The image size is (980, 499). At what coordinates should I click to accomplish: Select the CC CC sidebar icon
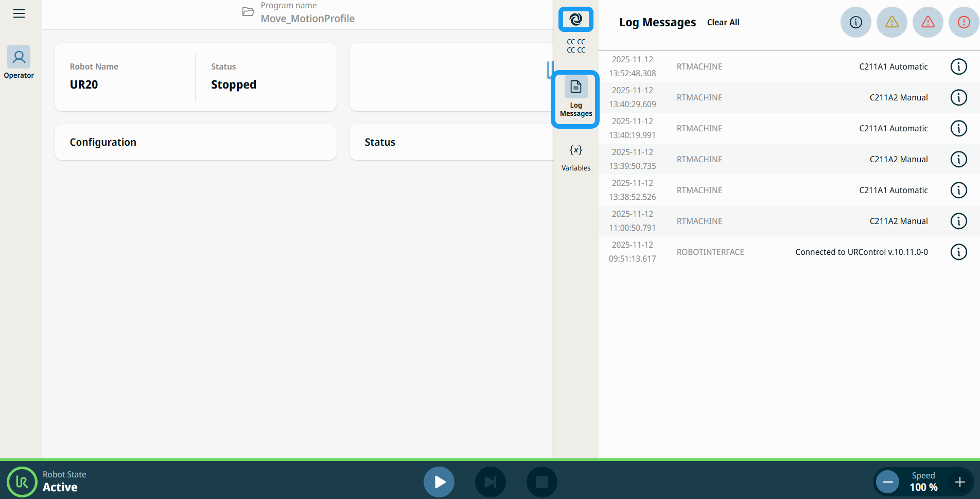[575, 20]
